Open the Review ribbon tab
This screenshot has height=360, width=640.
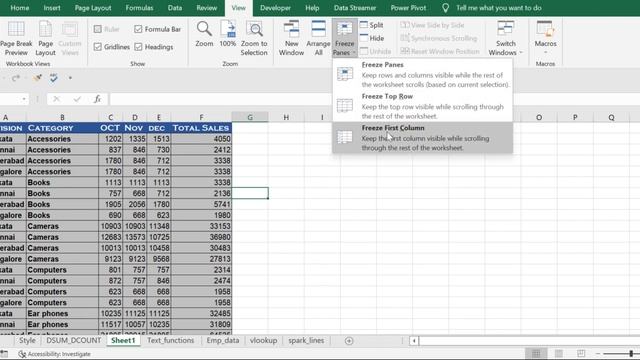click(207, 8)
